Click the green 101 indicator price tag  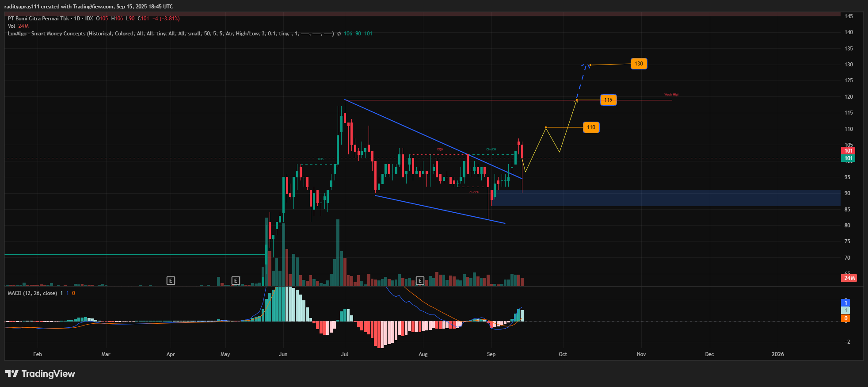click(848, 158)
